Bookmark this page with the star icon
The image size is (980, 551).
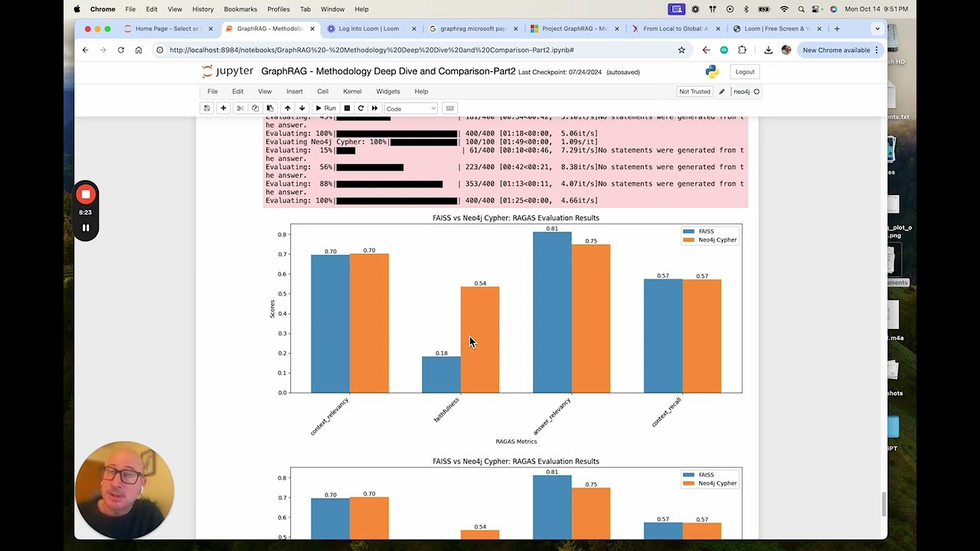click(x=681, y=50)
